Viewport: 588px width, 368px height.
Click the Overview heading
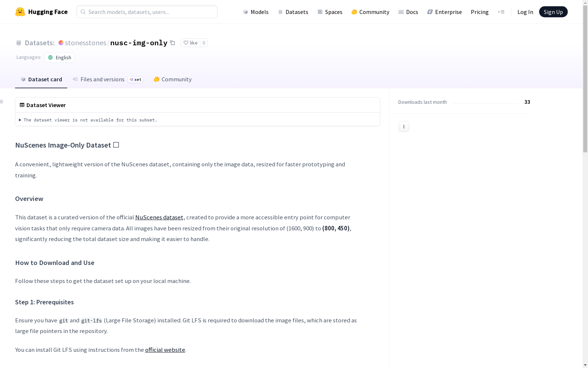tap(29, 199)
